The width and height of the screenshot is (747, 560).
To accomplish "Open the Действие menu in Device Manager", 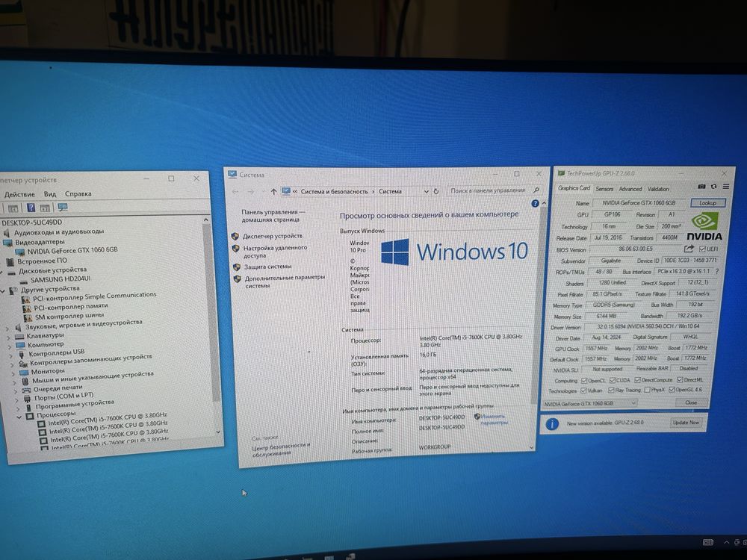I will pos(19,194).
